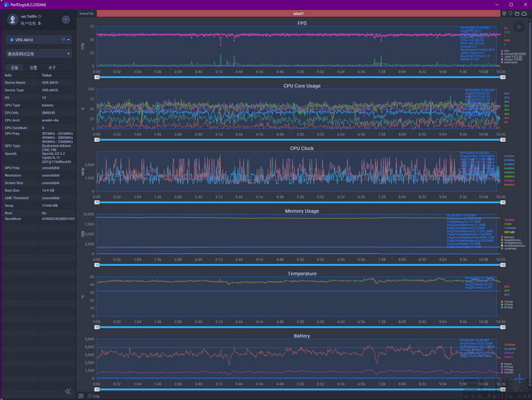Image resolution: width=532 pixels, height=400 pixels.
Task: Switch to the 设置 settings tab
Action: 33,67
